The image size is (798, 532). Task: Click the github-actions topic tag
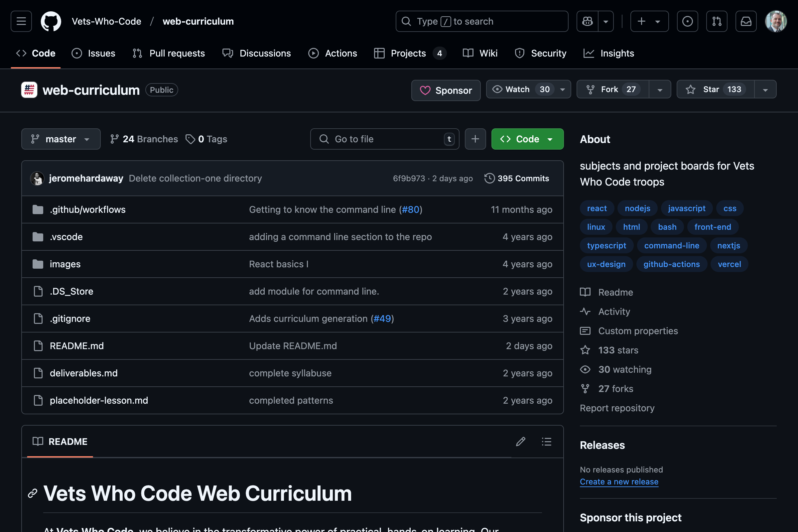[x=671, y=264]
